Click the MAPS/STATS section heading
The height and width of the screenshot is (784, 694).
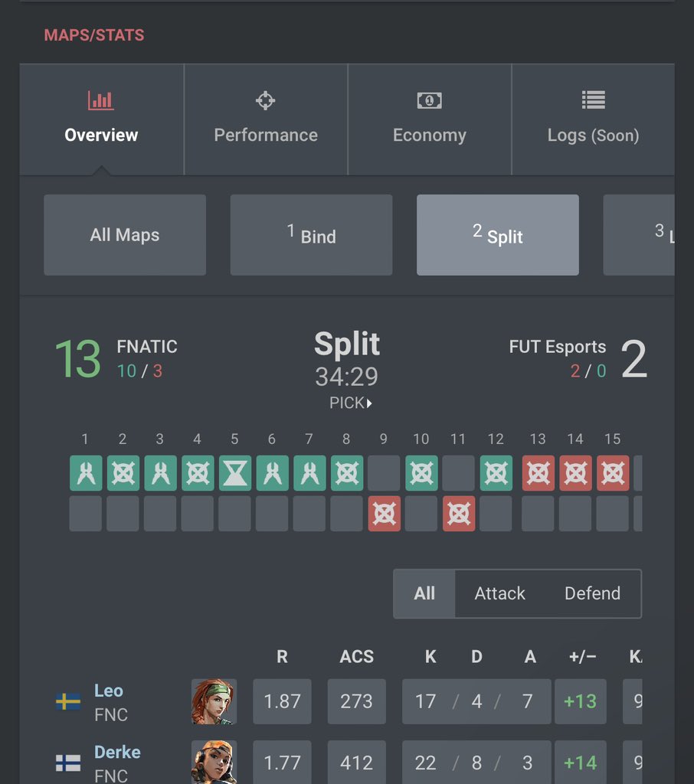tap(94, 35)
